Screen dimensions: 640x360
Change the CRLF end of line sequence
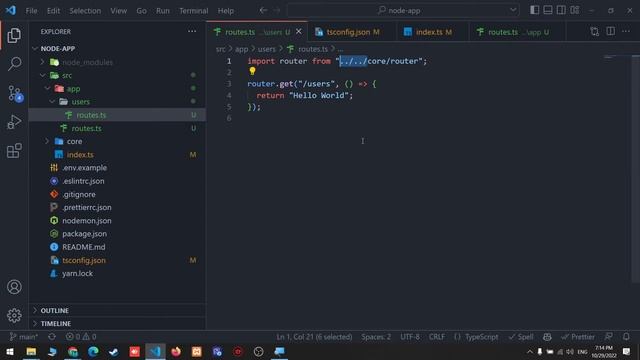pyautogui.click(x=437, y=337)
